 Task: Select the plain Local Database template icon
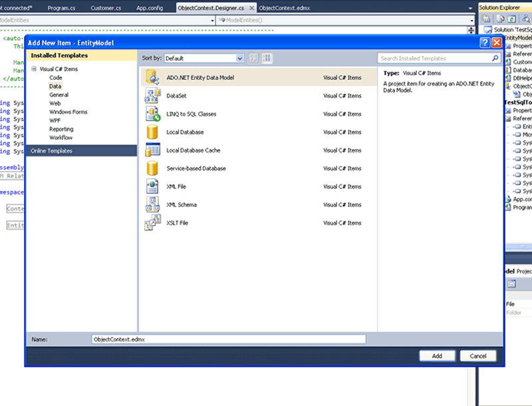[152, 132]
